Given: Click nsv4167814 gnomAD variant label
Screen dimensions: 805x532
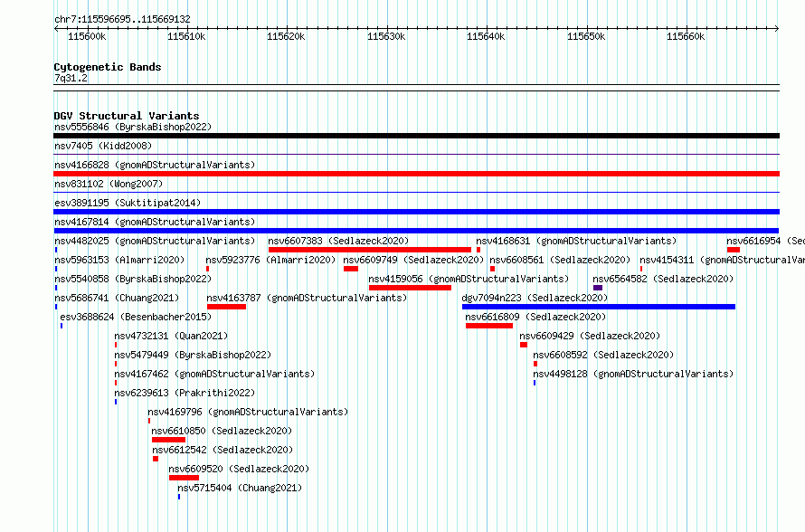Looking at the screenshot, I should (x=155, y=222).
